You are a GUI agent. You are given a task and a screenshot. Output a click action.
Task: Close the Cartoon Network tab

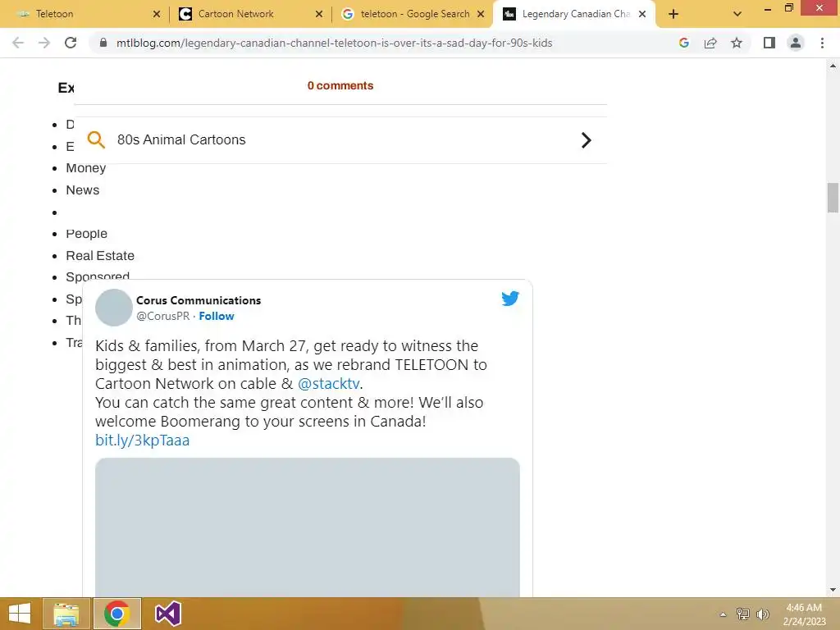[319, 14]
